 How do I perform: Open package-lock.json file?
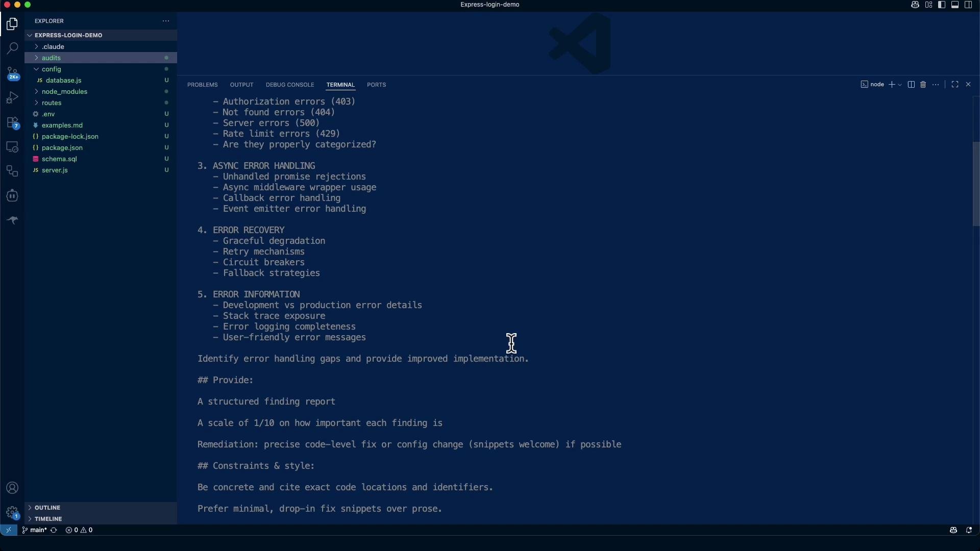point(101,136)
